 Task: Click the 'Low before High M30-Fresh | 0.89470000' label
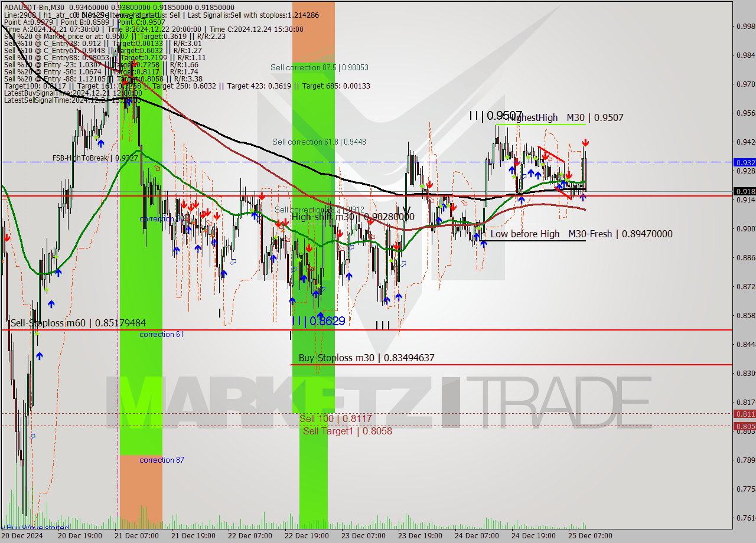581,234
